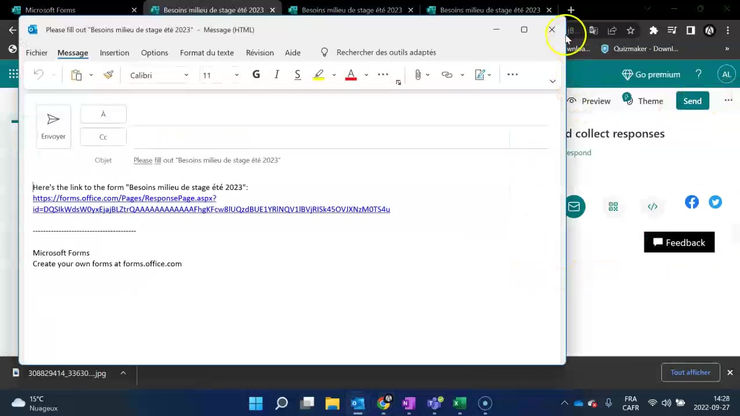Share the form on Twitter

click(715, 202)
